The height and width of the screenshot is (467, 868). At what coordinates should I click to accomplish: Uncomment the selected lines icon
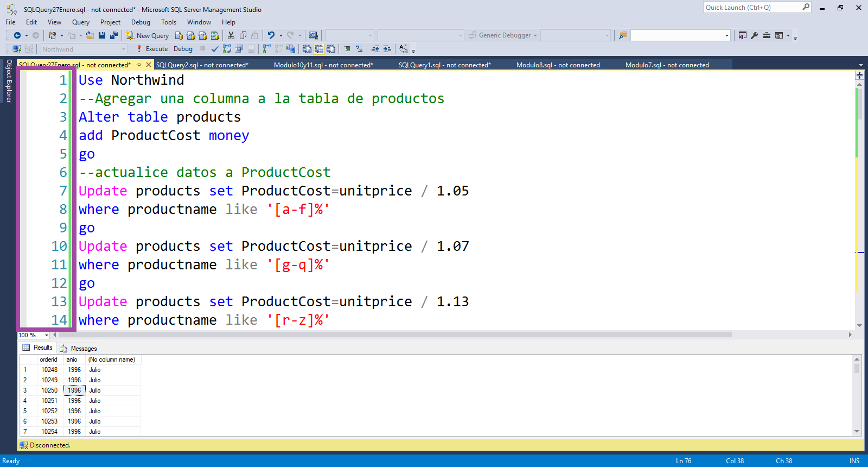[x=359, y=49]
